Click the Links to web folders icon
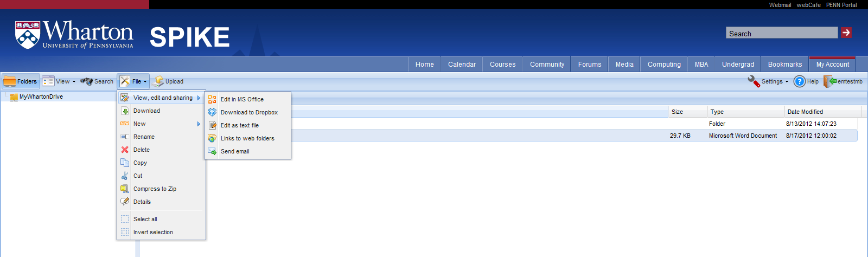This screenshot has width=868, height=257. click(212, 138)
